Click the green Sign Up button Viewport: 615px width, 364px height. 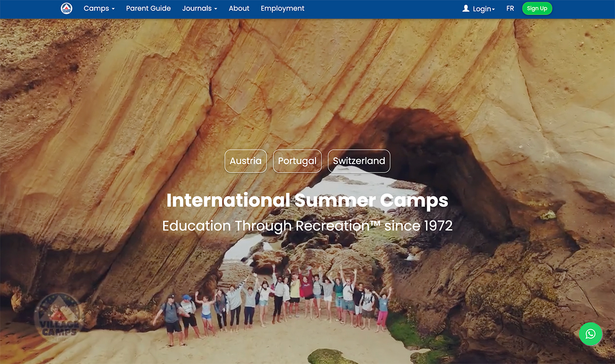click(x=537, y=9)
